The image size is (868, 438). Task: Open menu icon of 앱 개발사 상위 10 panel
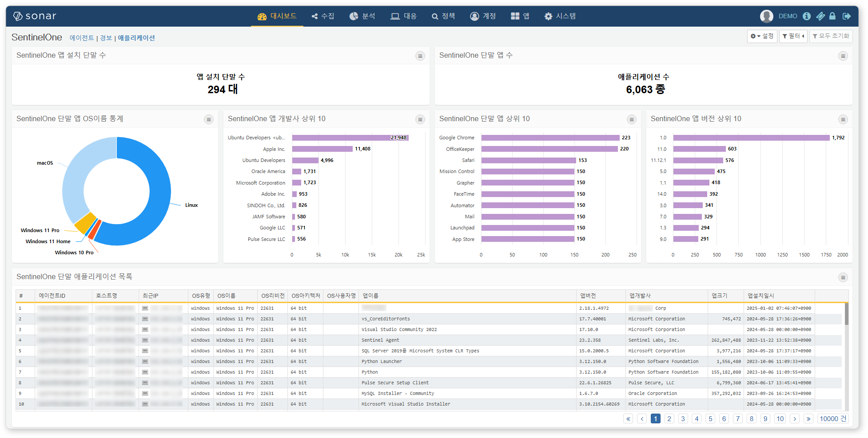click(420, 119)
